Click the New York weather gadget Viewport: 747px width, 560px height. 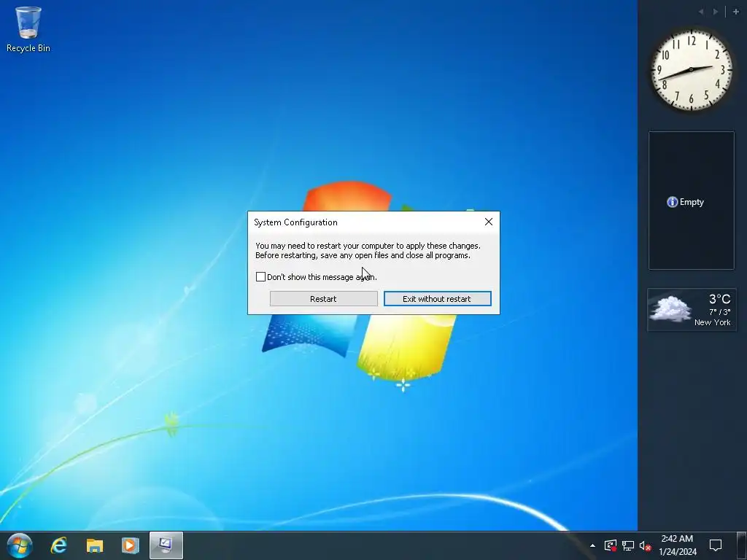(x=692, y=309)
